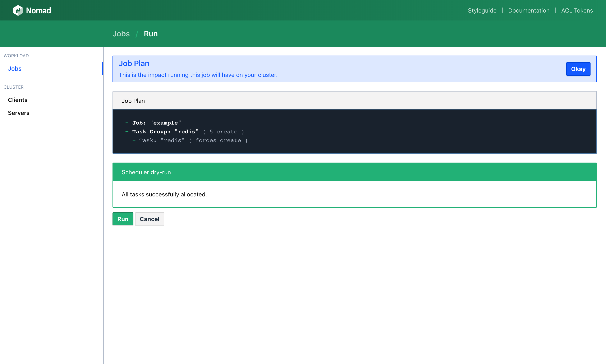Open the Styleguide link
The width and height of the screenshot is (606, 364).
pos(482,10)
